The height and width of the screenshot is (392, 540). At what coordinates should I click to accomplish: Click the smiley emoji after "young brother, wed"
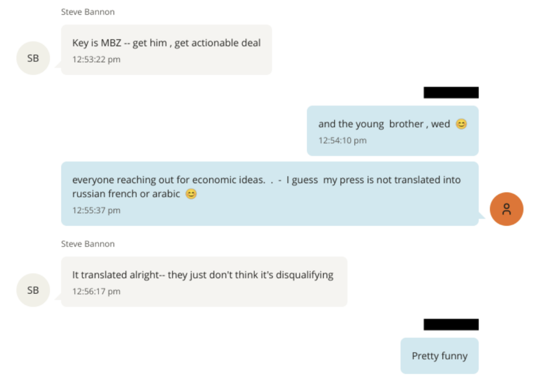point(461,124)
